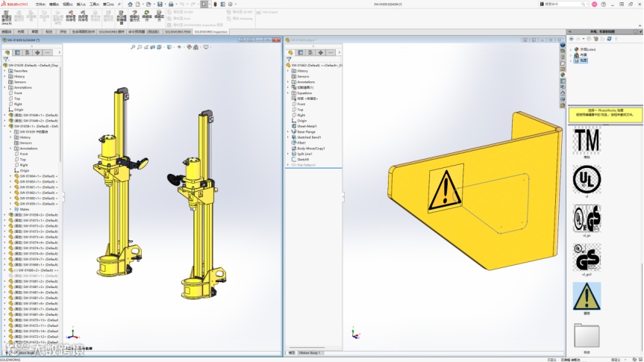Select the Origin item in part tree
Screen dimensions: 644x362
pyautogui.click(x=299, y=121)
